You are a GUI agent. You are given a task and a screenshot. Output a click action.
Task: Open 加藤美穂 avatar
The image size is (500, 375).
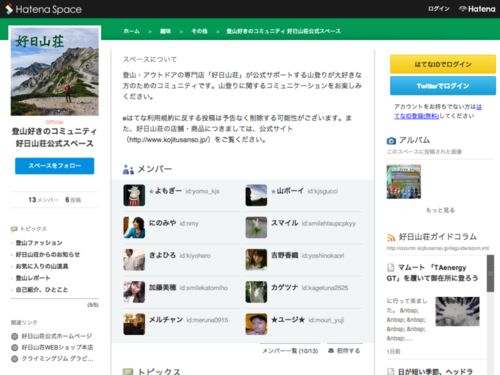click(x=134, y=292)
